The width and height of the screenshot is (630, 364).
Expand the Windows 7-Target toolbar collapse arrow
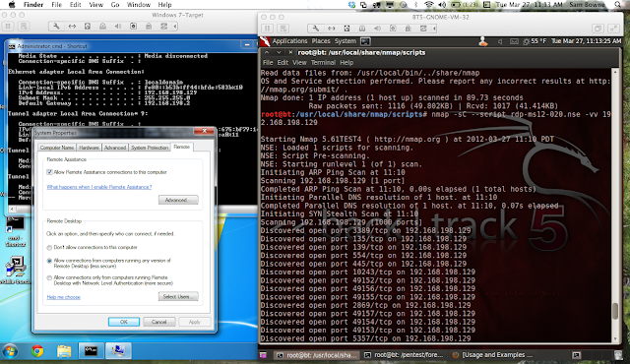(x=175, y=27)
